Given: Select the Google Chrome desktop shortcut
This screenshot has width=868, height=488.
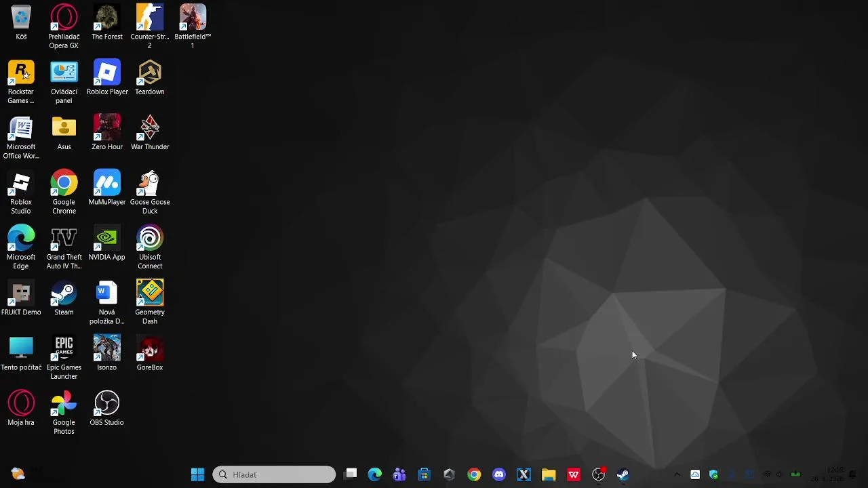Looking at the screenshot, I should 64,192.
